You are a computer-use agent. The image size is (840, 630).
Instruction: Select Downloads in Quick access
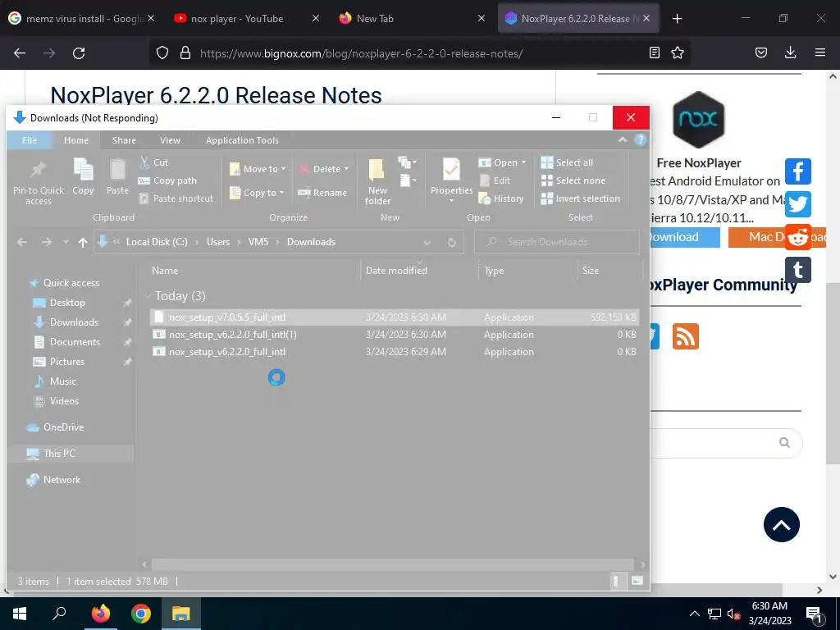click(74, 322)
